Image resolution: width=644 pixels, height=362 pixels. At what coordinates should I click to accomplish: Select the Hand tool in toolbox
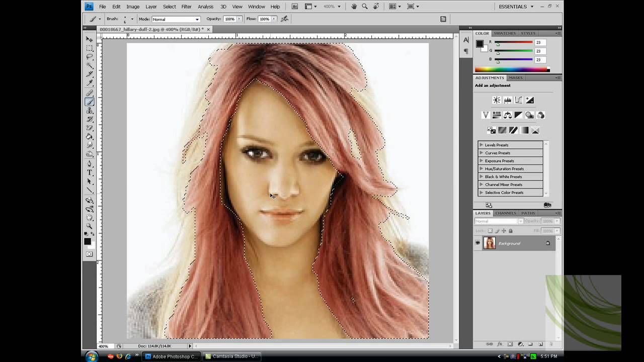tap(90, 218)
